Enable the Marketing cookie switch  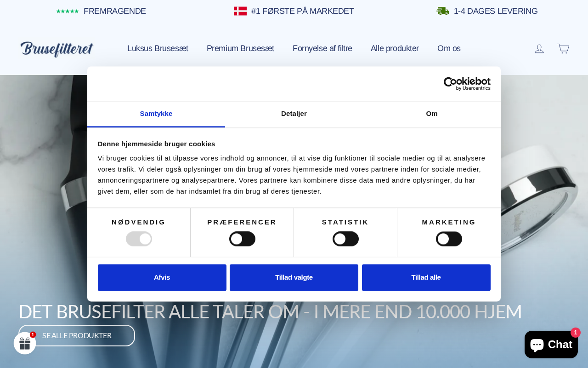[x=449, y=239]
